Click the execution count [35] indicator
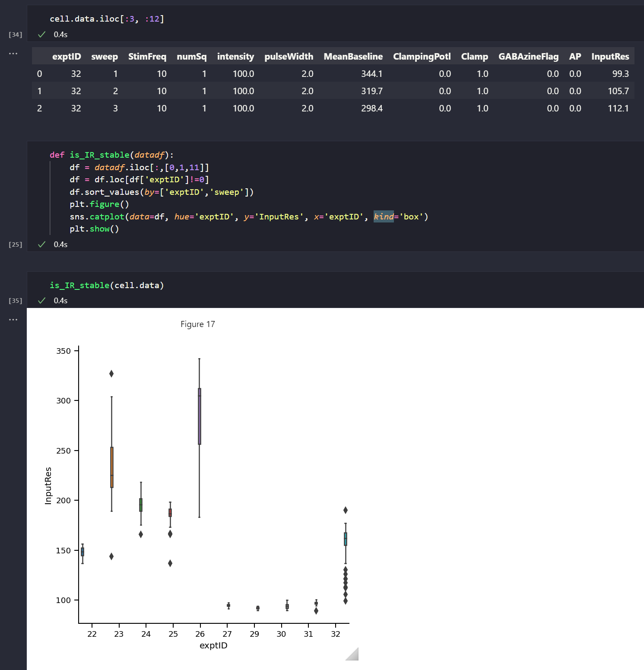The image size is (644, 670). pos(16,300)
